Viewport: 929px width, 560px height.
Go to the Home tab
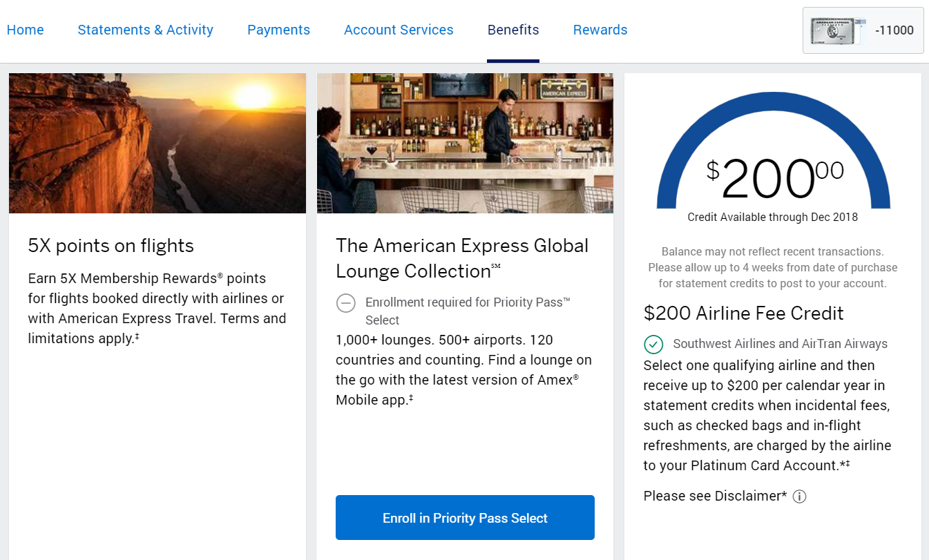[25, 30]
